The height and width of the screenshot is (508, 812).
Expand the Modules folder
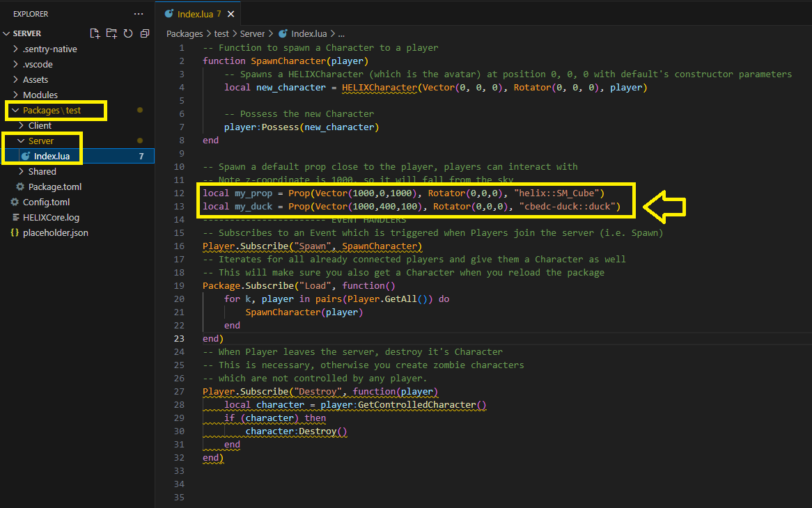40,95
